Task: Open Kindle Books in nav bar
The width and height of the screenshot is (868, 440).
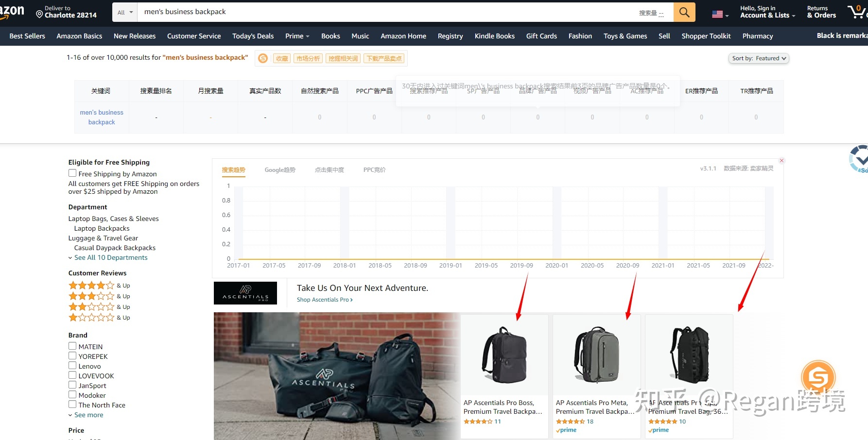Action: click(494, 36)
